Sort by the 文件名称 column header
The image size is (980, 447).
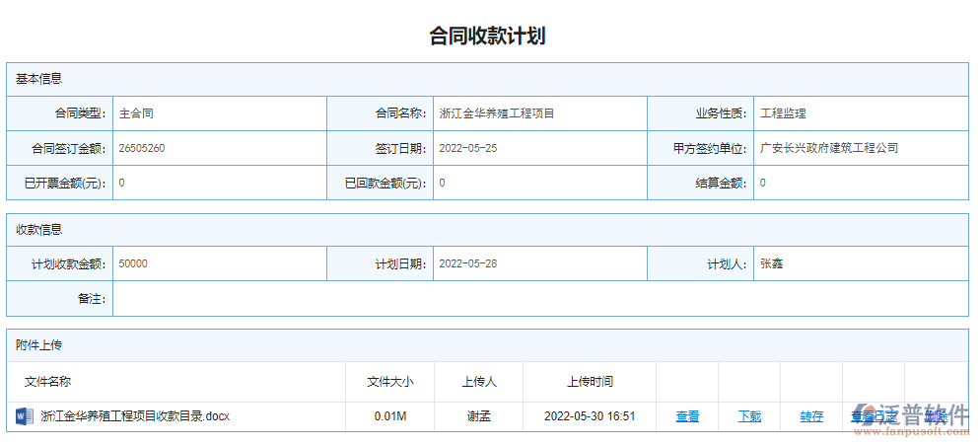(47, 382)
